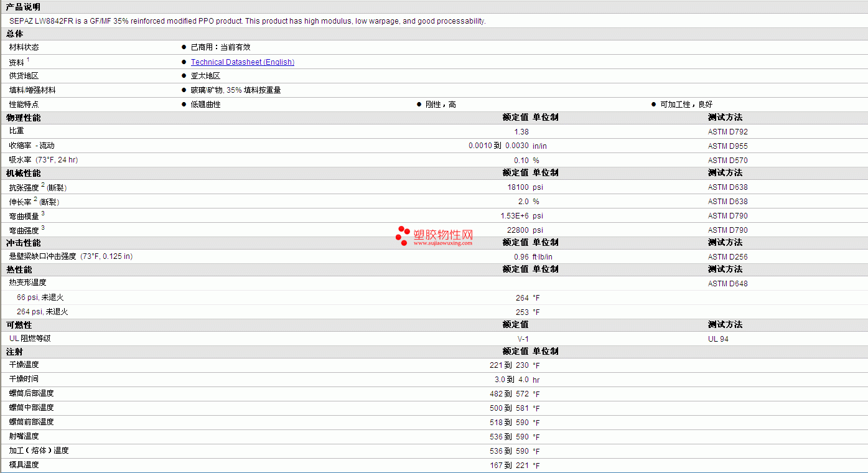Select the '加工（熔体）温度' row label
Image resolution: width=868 pixels, height=473 pixels.
click(x=39, y=451)
